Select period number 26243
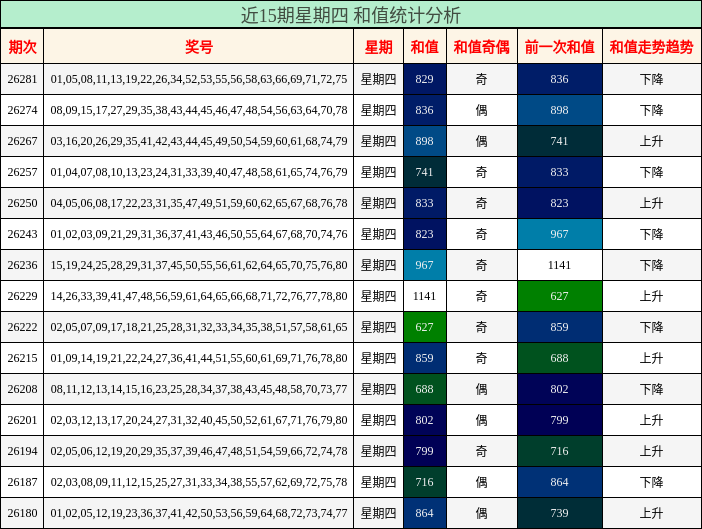Image resolution: width=702 pixels, height=529 pixels. tap(22, 234)
